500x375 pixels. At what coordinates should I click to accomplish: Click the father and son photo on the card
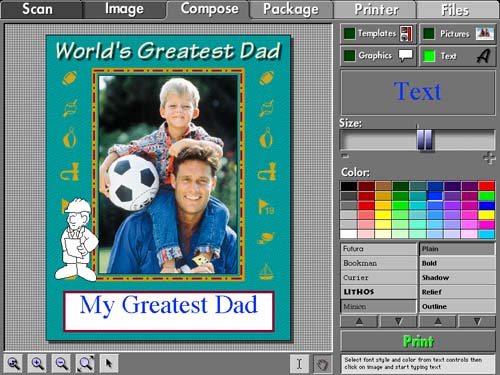tap(168, 174)
